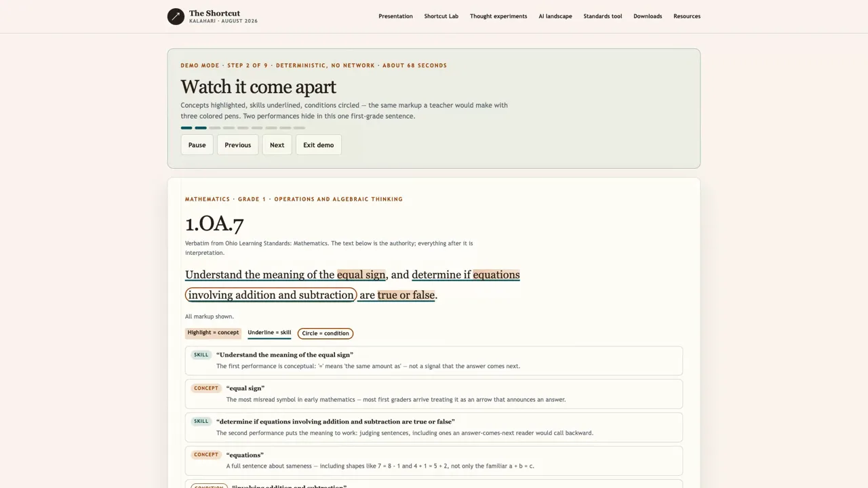This screenshot has height=488, width=868.
Task: Toggle the Circle = condition legend chip
Action: 325,333
